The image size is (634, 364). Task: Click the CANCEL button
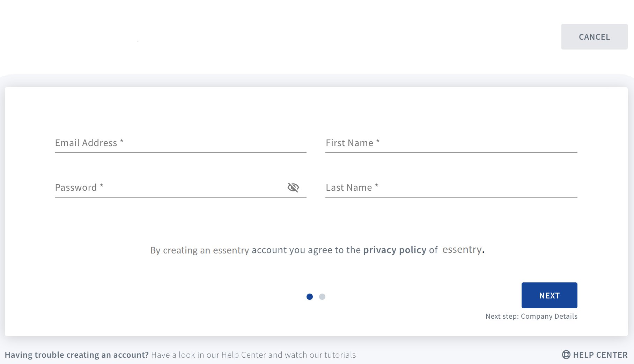[594, 37]
